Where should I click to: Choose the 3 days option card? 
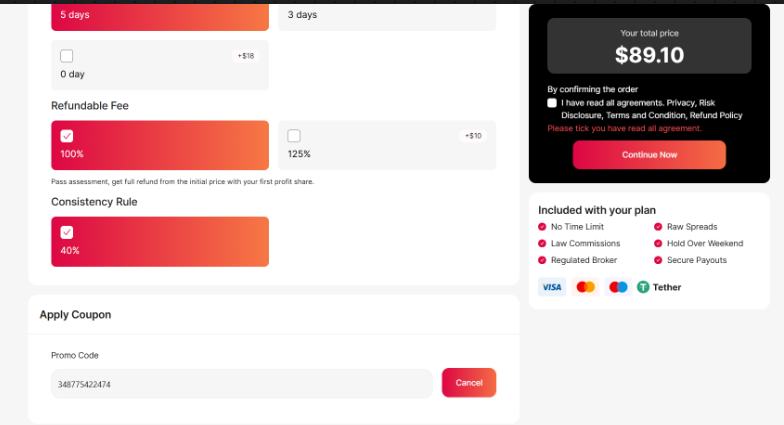click(387, 17)
